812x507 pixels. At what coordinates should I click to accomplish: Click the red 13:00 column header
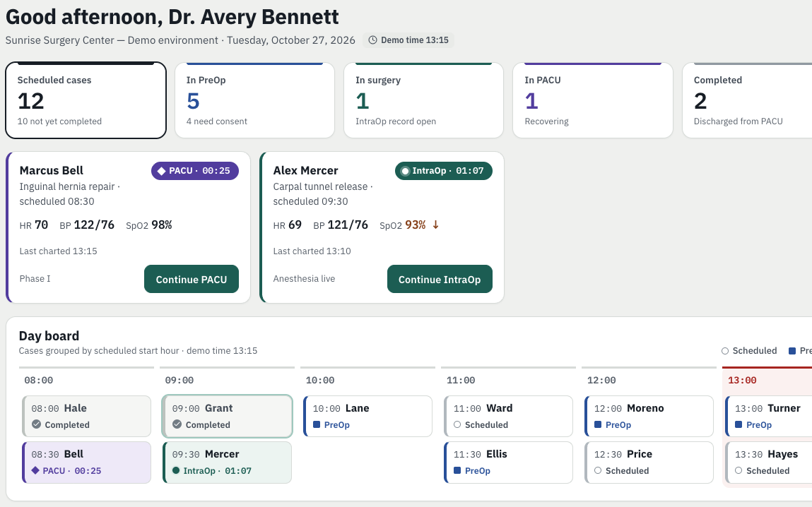pyautogui.click(x=742, y=380)
